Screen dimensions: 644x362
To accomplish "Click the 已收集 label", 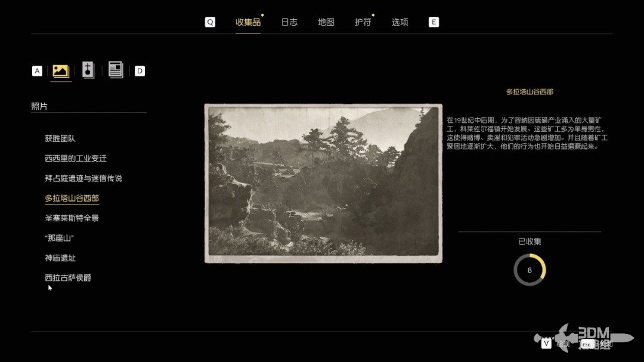I will tap(530, 242).
